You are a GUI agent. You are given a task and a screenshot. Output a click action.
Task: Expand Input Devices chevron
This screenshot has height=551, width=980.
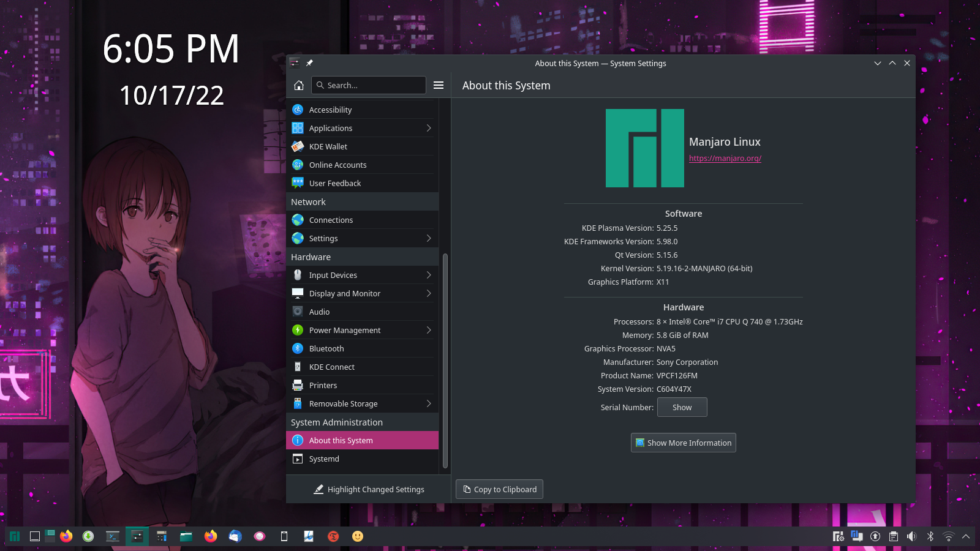coord(429,275)
